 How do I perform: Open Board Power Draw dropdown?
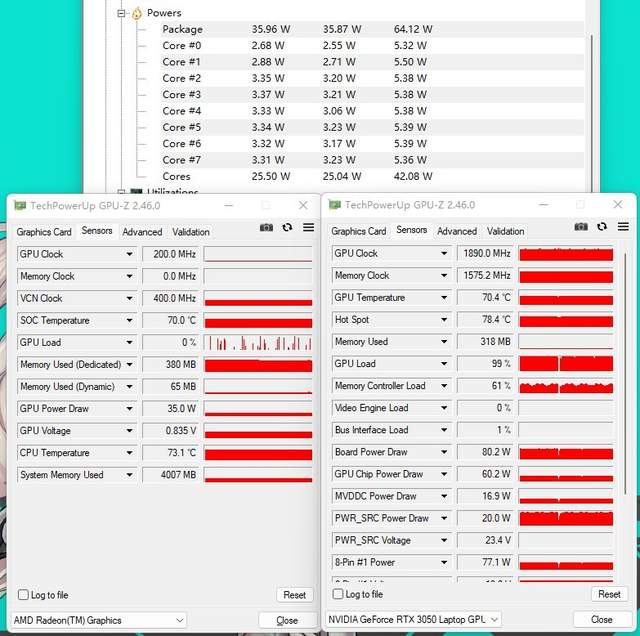point(444,452)
